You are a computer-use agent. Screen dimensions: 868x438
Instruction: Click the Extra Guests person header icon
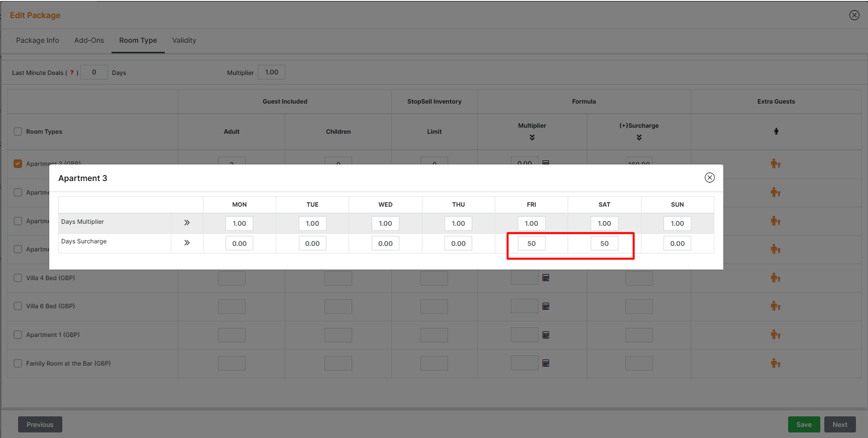pos(776,131)
